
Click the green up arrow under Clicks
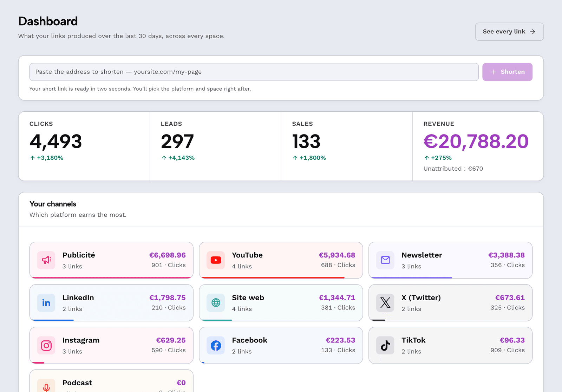click(x=32, y=158)
